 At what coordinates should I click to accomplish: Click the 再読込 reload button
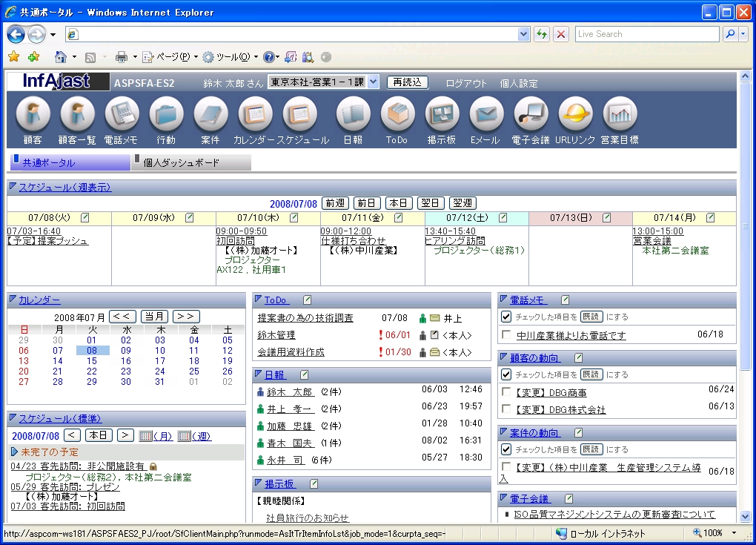coord(407,82)
